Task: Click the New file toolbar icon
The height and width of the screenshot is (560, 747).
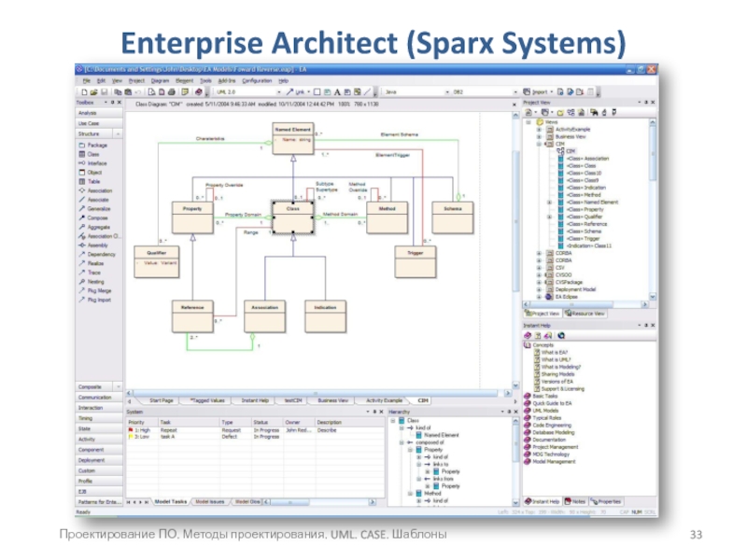Action: coord(84,91)
